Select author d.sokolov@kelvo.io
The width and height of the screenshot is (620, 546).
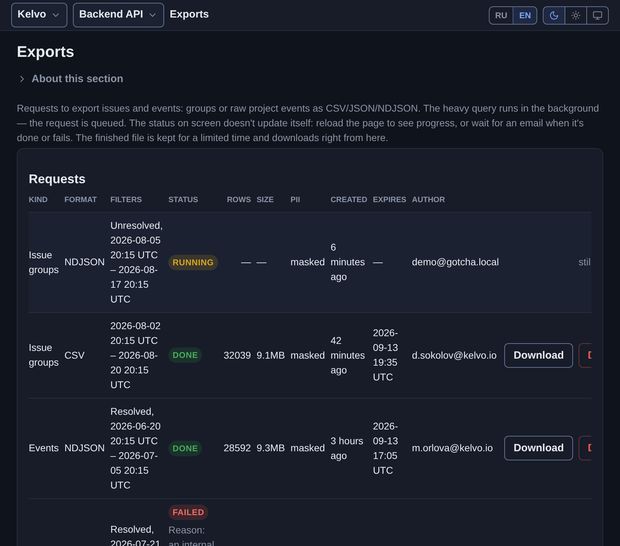(454, 355)
